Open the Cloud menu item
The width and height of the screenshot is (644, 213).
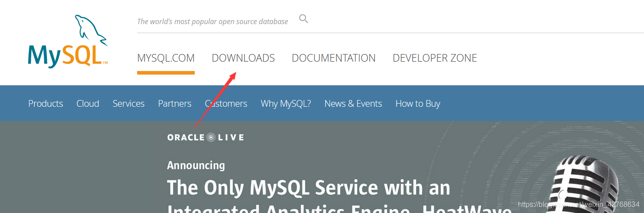pyautogui.click(x=88, y=104)
